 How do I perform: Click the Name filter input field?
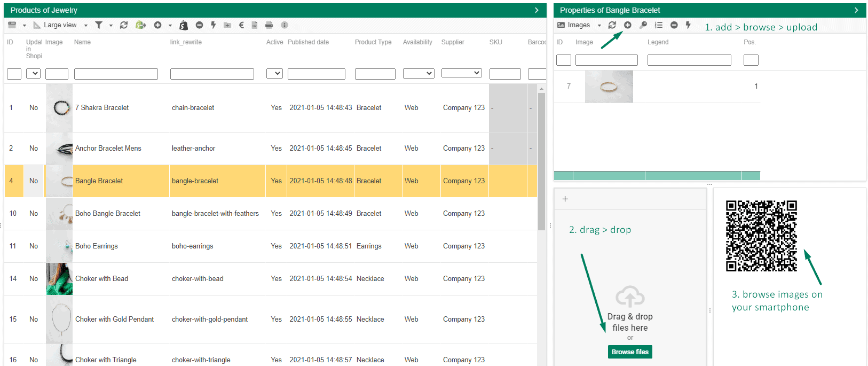[x=116, y=74]
